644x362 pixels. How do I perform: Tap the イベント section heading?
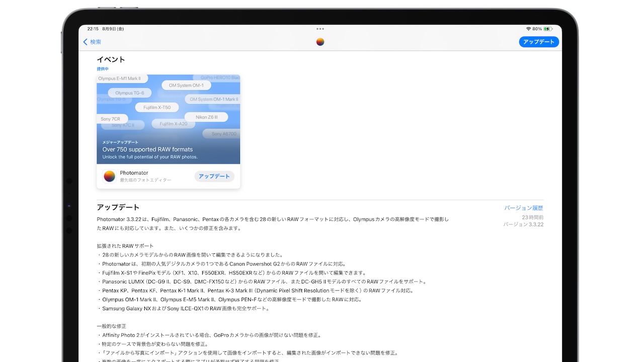[x=111, y=59]
